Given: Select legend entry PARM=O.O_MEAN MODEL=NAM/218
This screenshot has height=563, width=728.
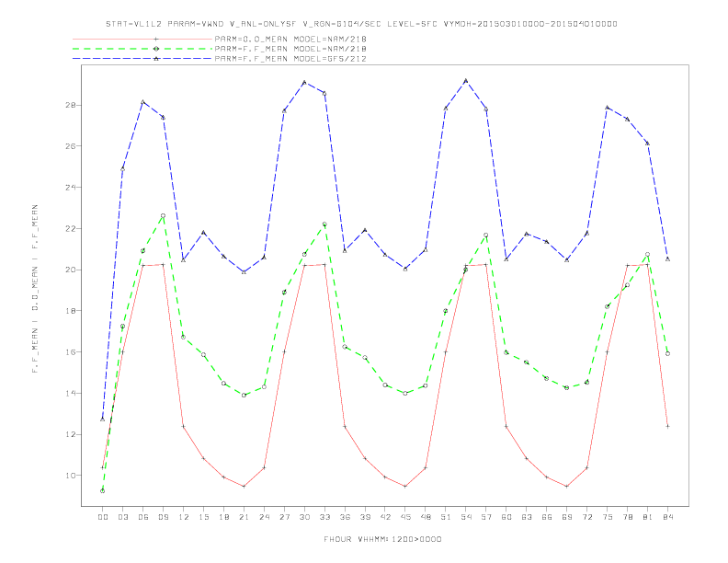Looking at the screenshot, I should [x=290, y=39].
